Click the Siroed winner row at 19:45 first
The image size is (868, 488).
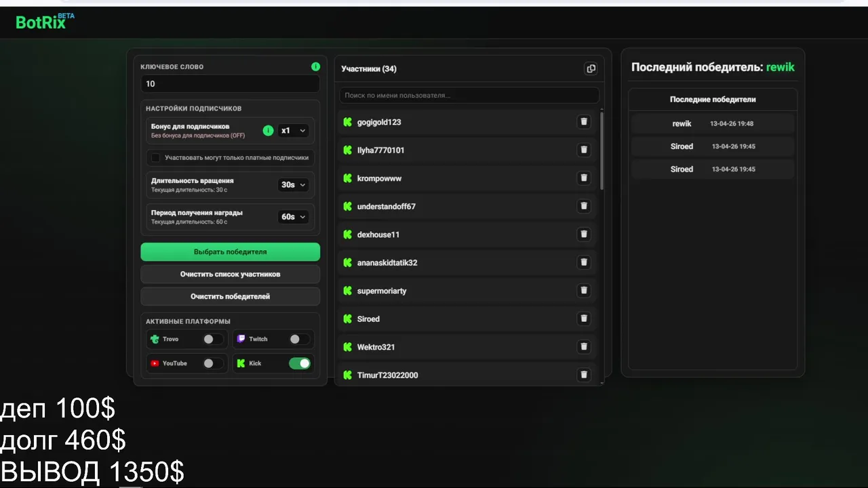pyautogui.click(x=713, y=146)
